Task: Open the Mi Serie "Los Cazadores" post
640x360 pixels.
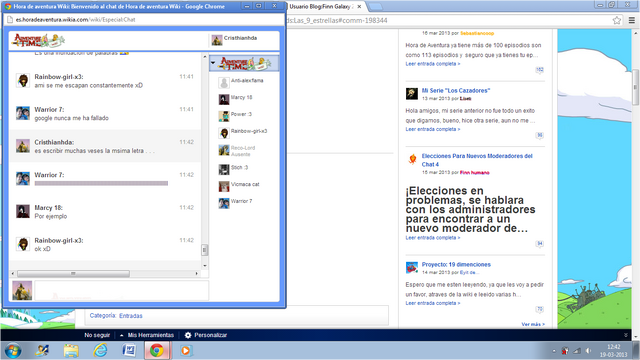Action: [456, 91]
